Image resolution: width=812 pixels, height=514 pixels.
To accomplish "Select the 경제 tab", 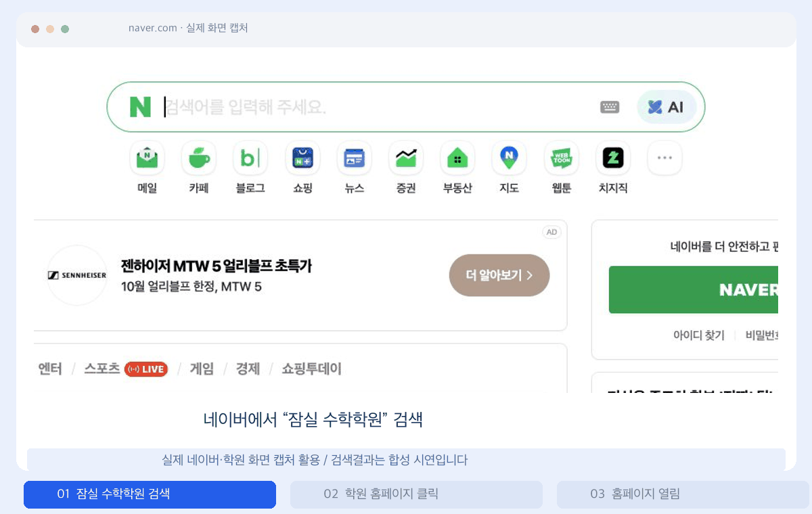I will pos(248,369).
